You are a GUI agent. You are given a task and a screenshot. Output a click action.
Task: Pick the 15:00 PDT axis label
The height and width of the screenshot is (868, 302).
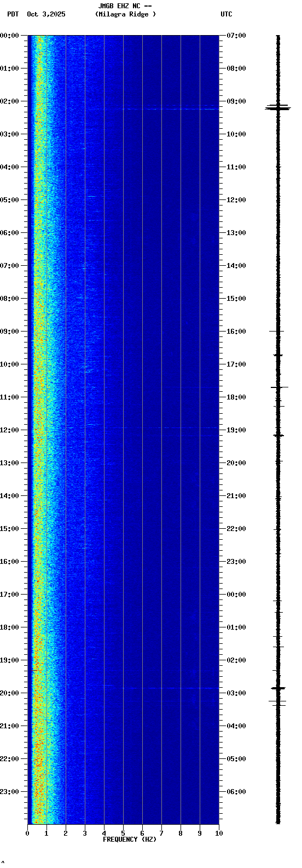[9, 529]
